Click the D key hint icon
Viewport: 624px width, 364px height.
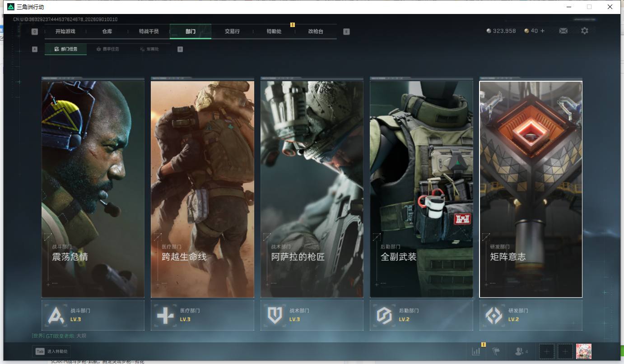pyautogui.click(x=180, y=49)
